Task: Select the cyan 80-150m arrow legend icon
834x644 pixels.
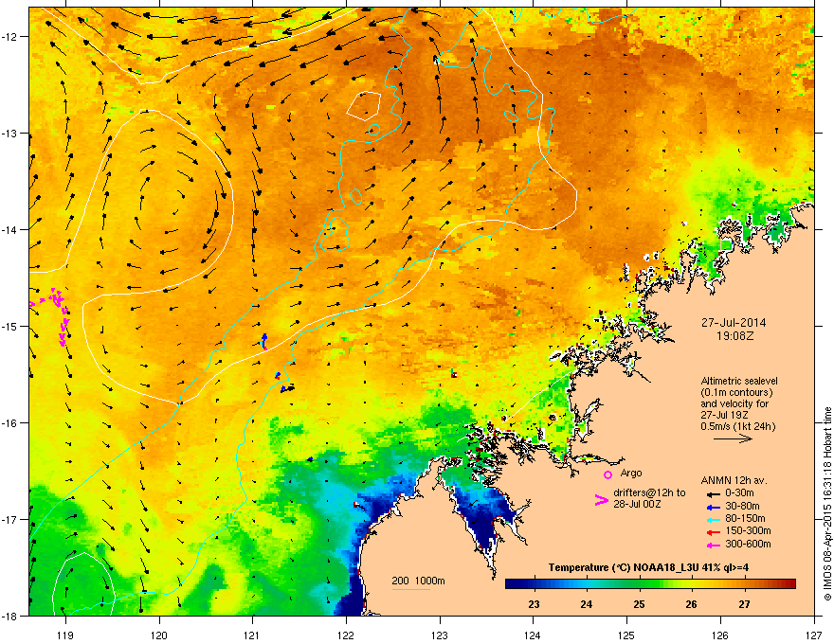Action: coord(713,519)
